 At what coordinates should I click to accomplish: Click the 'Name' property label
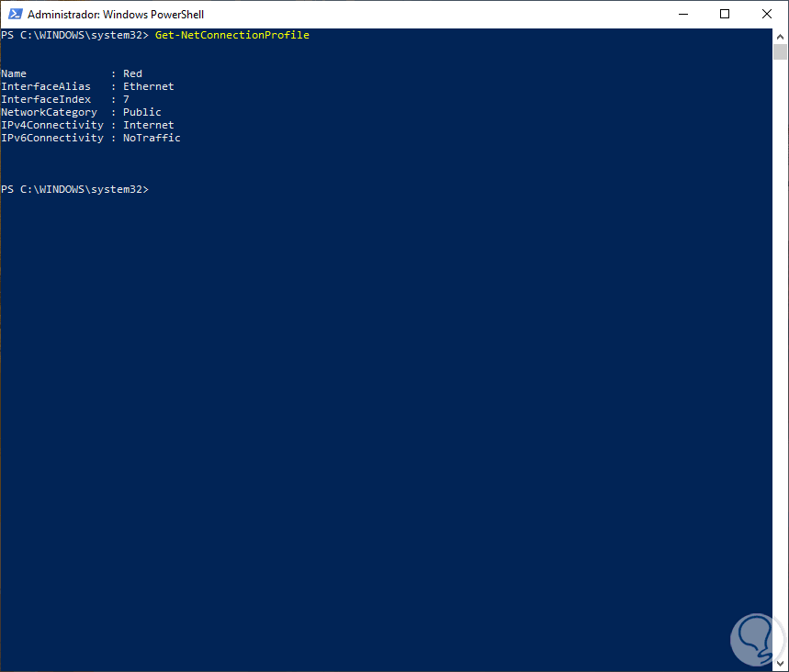coord(14,73)
